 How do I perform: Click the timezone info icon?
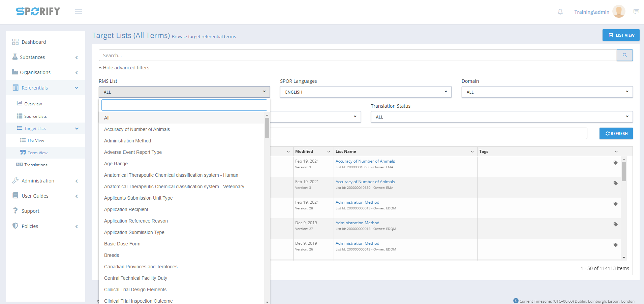click(516, 301)
